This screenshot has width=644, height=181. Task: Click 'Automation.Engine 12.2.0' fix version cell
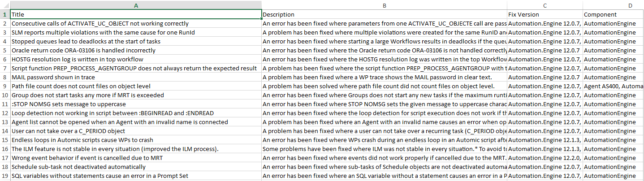[545, 158]
